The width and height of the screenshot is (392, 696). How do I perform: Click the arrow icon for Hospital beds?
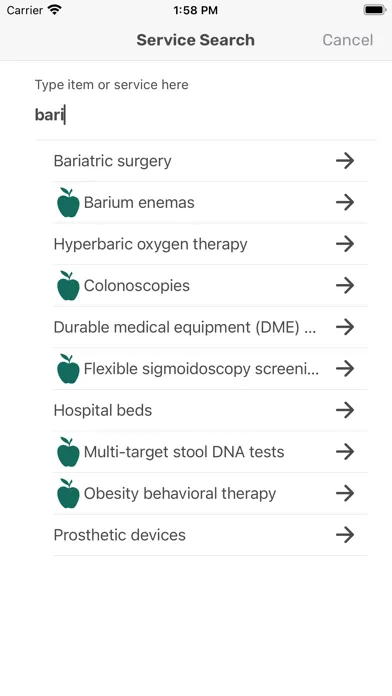[345, 410]
